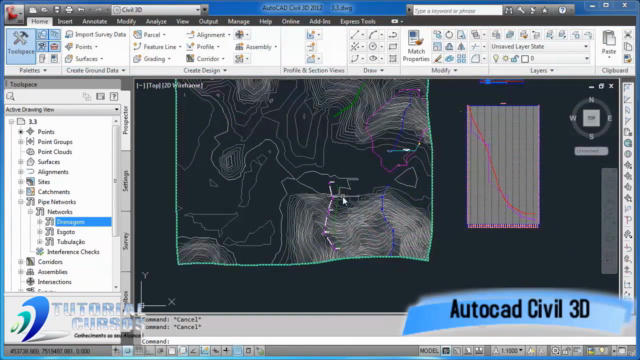Screen dimensions: 640x360
Task: Toggle layer on/off lightbulb icon
Action: (496, 59)
